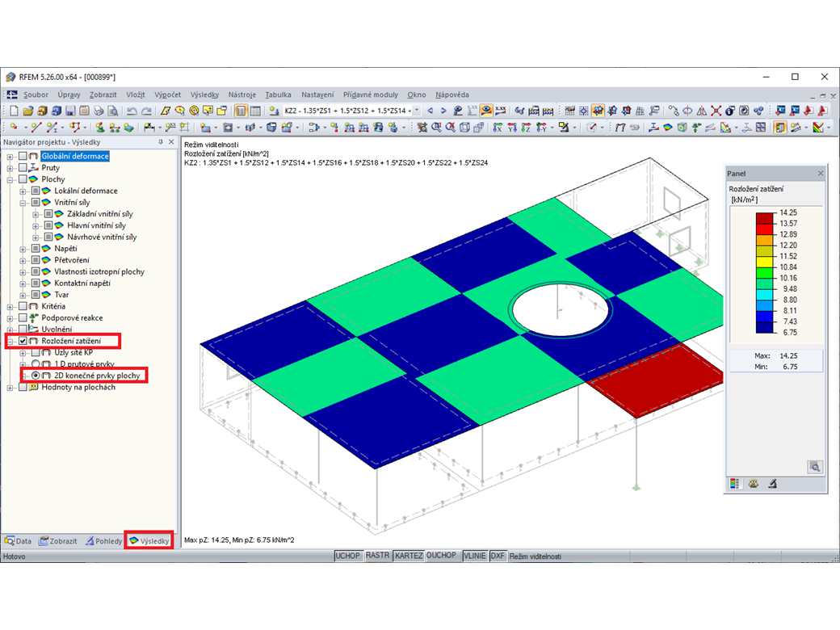The width and height of the screenshot is (840, 630).
Task: Toggle UCHOP in the status bar
Action: coord(347,556)
